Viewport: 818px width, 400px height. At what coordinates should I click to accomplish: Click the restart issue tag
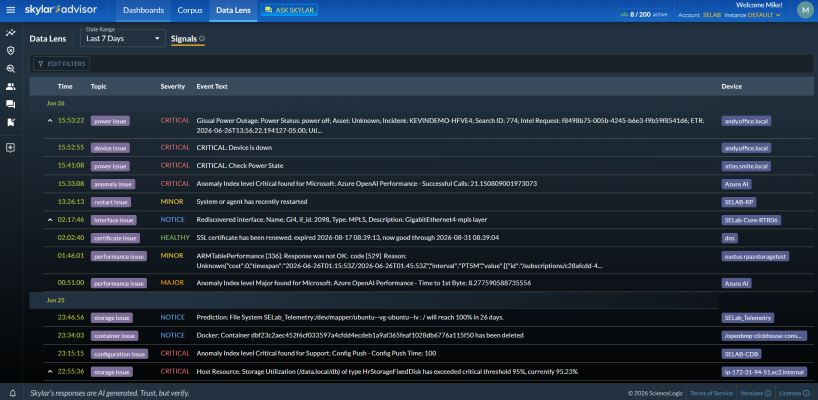[111, 202]
